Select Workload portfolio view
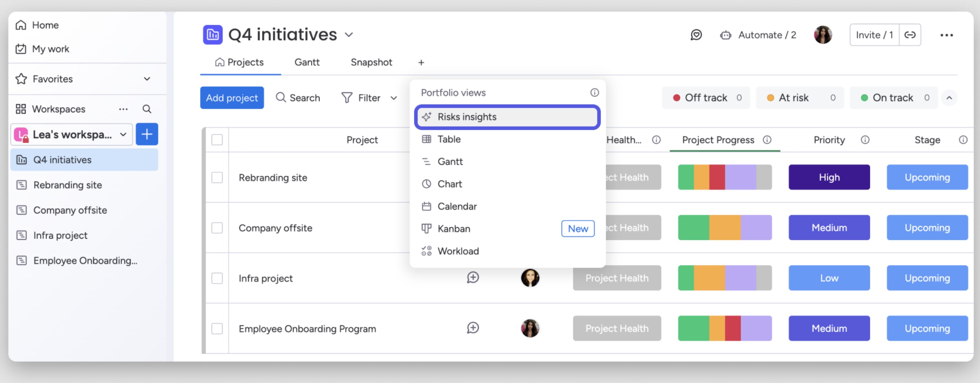980x383 pixels. (x=507, y=251)
